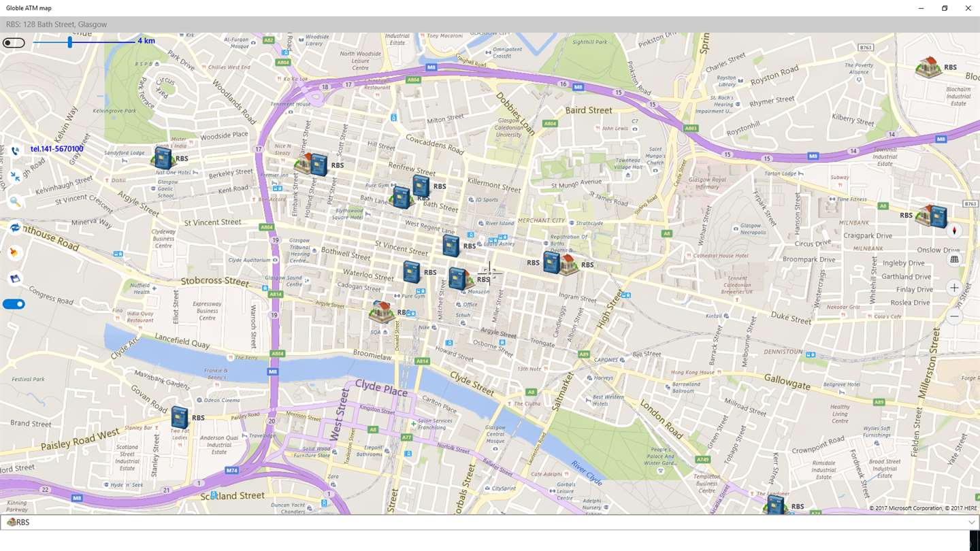
Task: Click the collapse arrows icon
Action: (15, 177)
